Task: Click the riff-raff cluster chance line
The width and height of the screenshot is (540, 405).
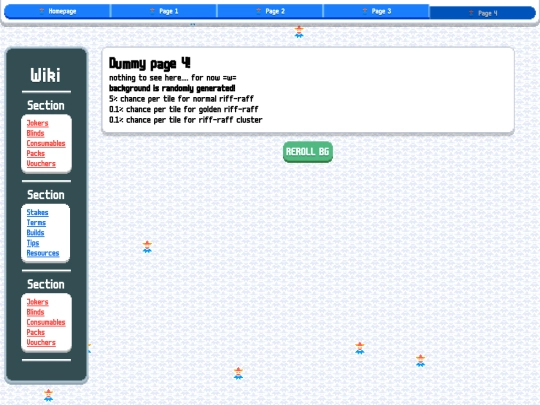Action: coord(186,120)
